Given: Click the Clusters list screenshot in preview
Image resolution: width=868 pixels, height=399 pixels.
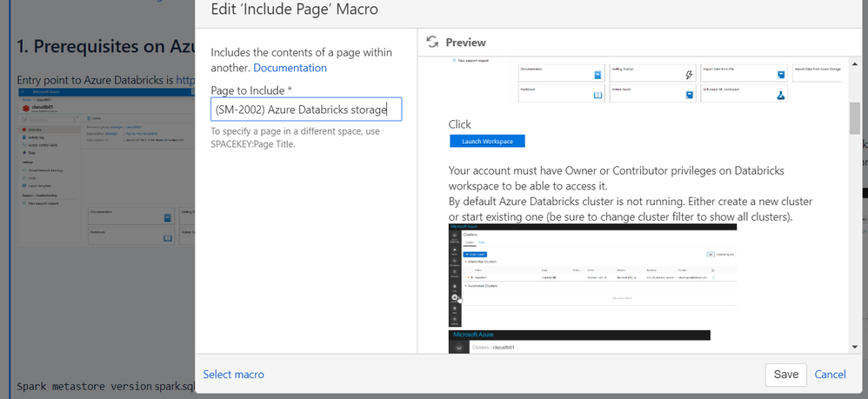Looking at the screenshot, I should [592, 275].
